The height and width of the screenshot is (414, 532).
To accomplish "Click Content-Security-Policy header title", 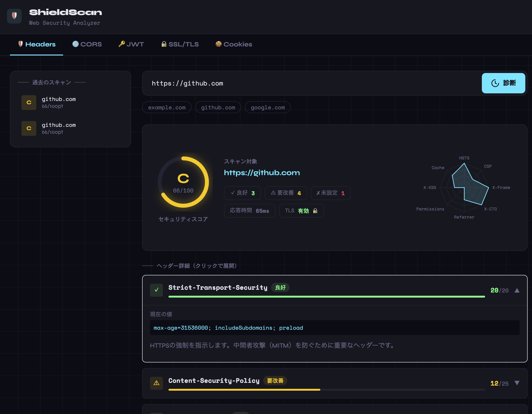I will click(214, 381).
